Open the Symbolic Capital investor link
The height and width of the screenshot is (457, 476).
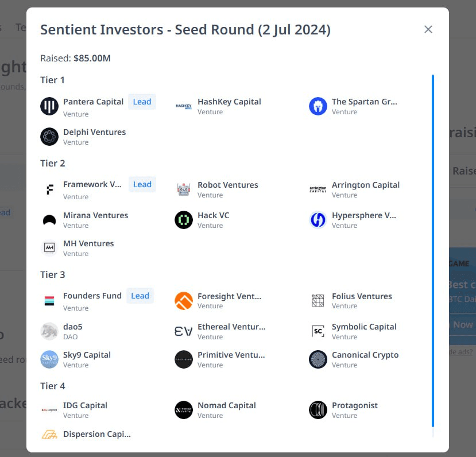point(364,327)
